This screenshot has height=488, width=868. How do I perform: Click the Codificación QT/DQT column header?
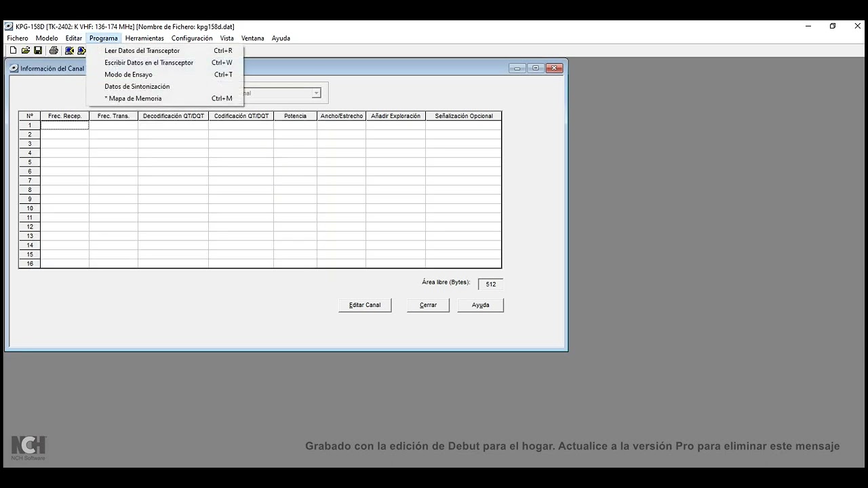point(241,116)
